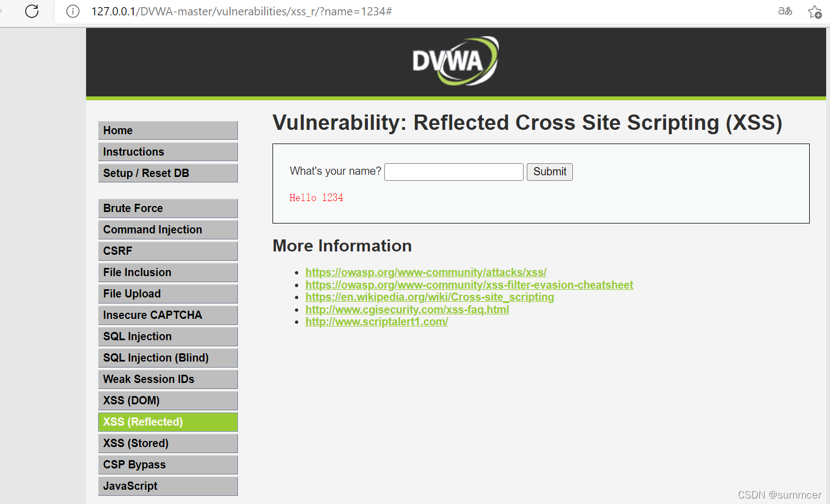Screen dimensions: 830x504
Task: Open File Inclusion page
Action: (x=168, y=272)
